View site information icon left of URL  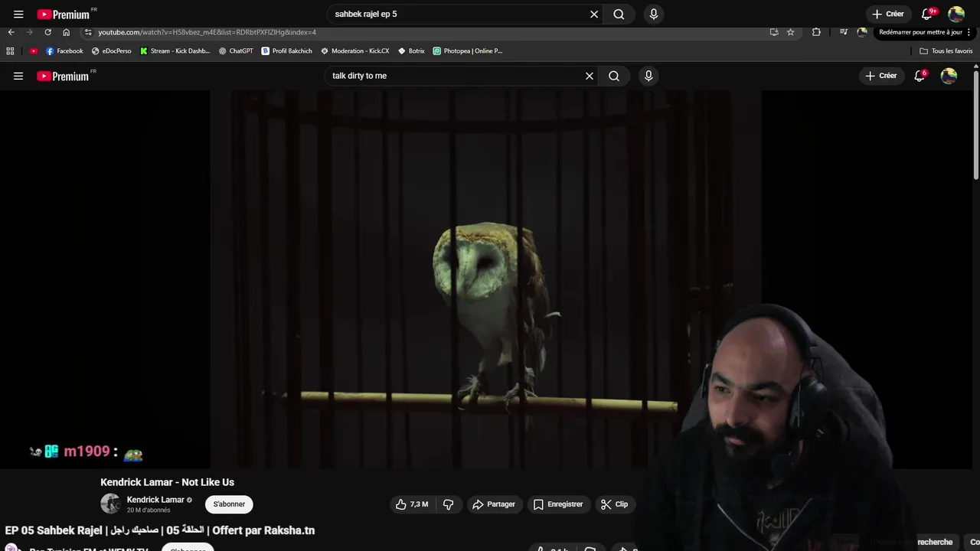(x=88, y=32)
